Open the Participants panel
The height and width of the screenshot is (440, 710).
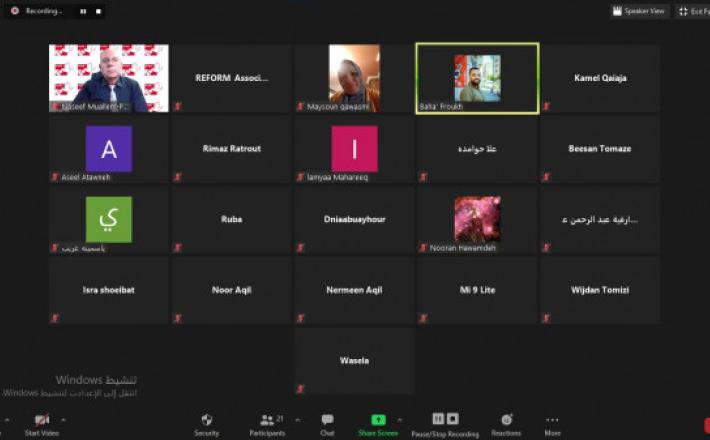point(266,420)
